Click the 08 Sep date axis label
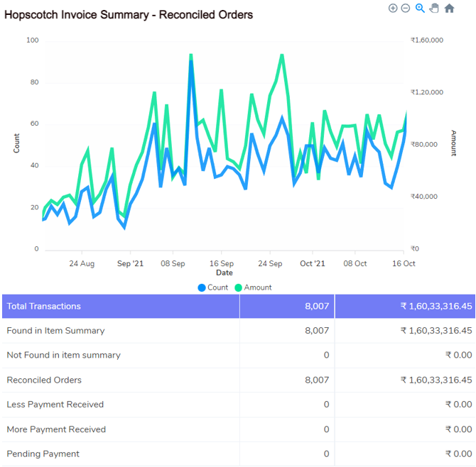 pos(173,263)
